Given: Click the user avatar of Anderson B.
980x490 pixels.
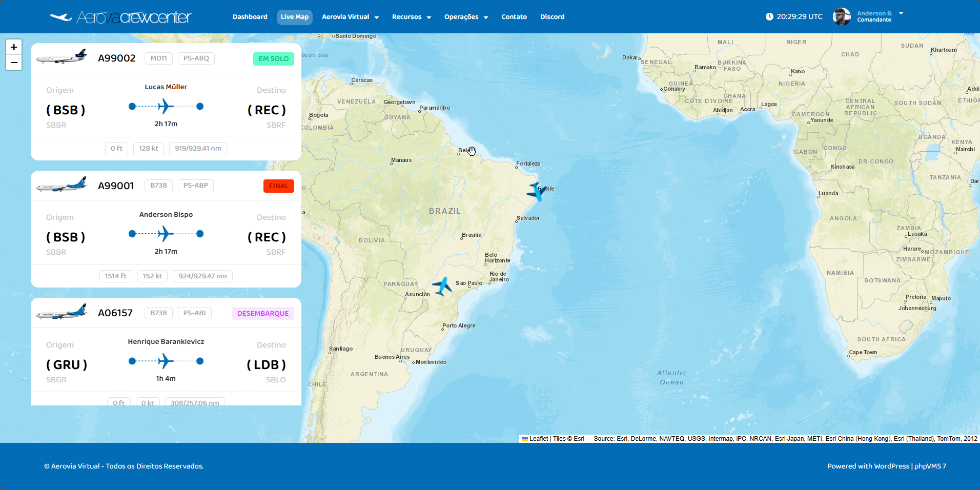Looking at the screenshot, I should point(842,16).
